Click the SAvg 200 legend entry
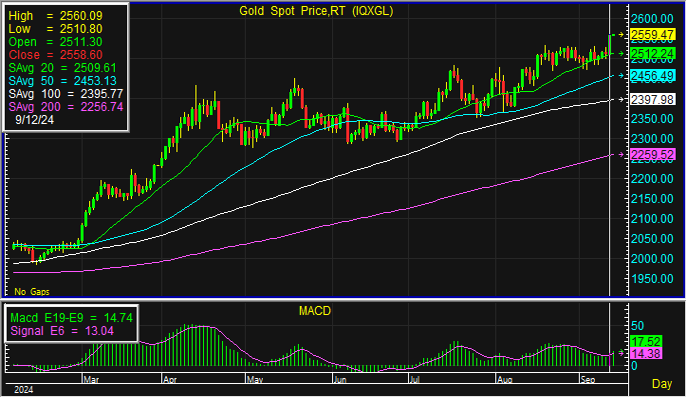687x398 pixels. pyautogui.click(x=66, y=107)
